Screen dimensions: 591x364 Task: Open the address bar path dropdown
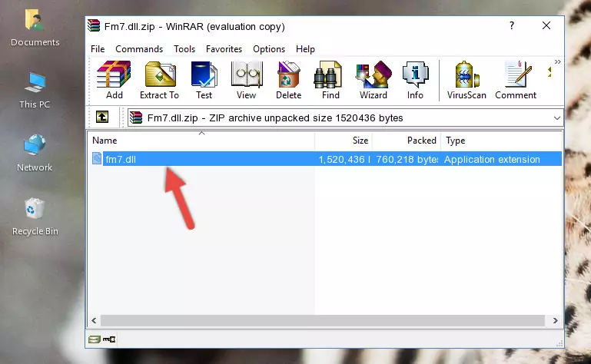click(x=556, y=118)
